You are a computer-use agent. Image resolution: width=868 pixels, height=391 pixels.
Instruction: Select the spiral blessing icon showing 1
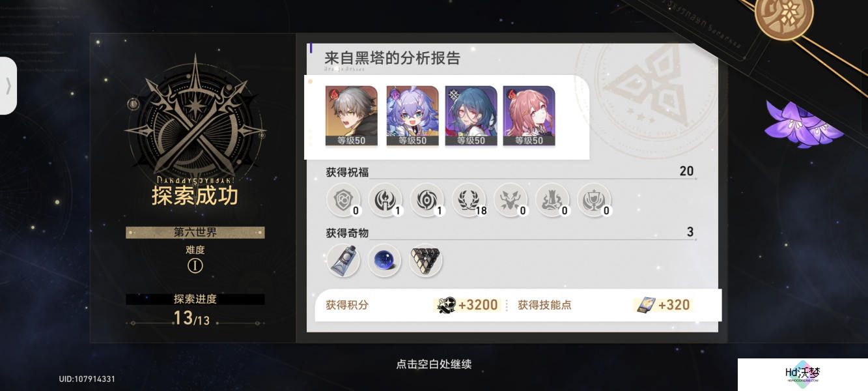click(x=427, y=199)
